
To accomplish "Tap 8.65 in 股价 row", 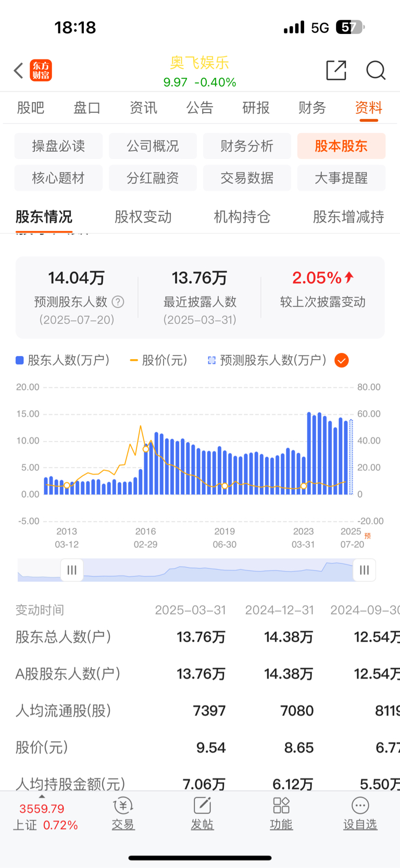I will 299,748.
